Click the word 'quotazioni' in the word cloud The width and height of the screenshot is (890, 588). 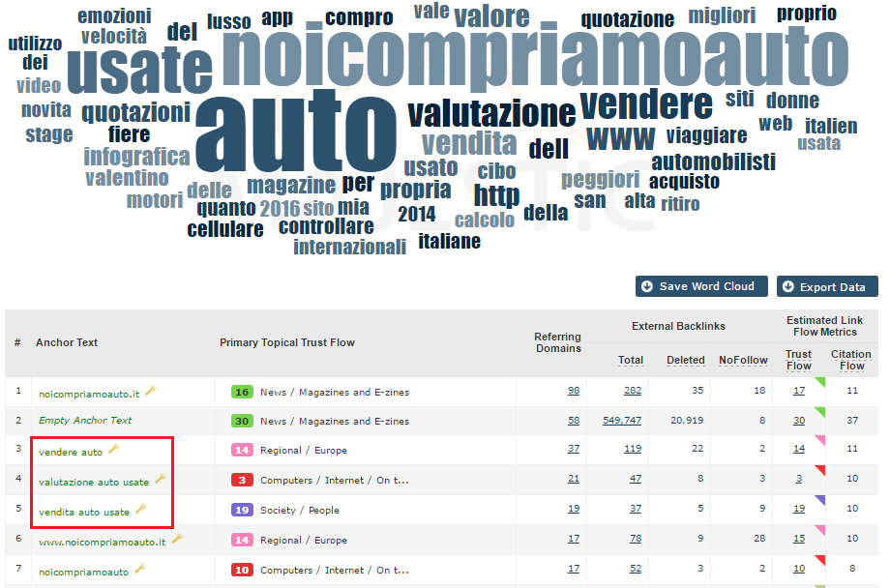pyautogui.click(x=135, y=112)
